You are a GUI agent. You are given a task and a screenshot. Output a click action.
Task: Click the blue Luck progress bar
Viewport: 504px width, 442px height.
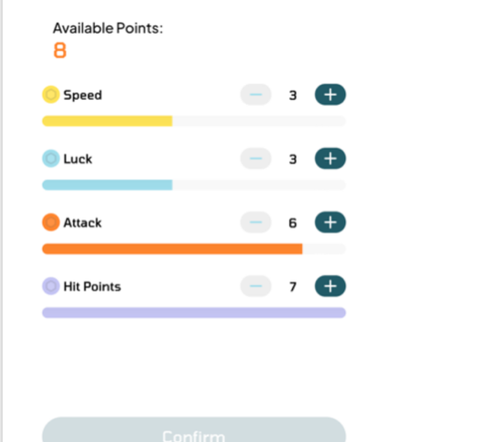[x=194, y=185]
